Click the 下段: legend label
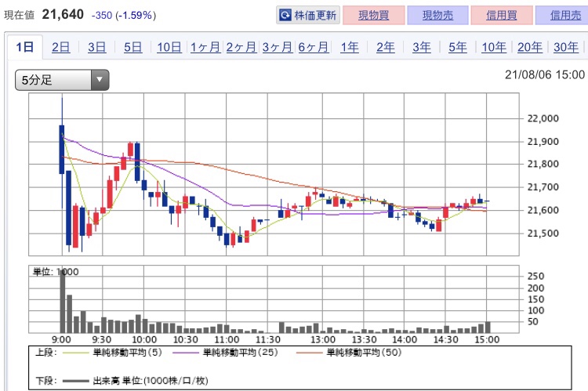The image size is (588, 391). (46, 381)
